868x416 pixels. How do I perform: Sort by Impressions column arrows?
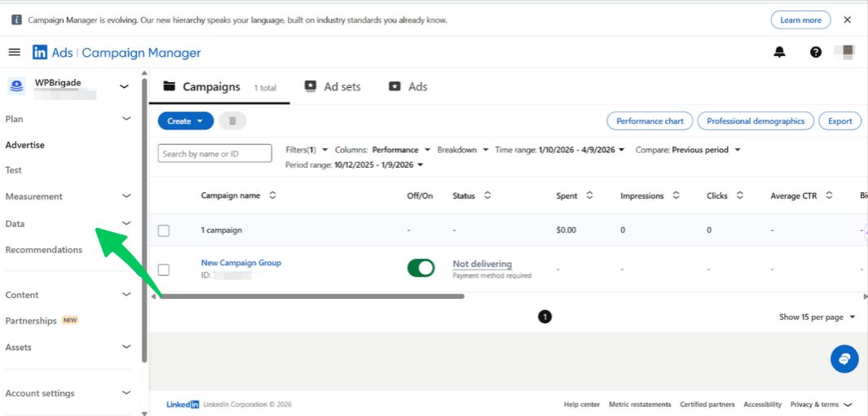[x=676, y=195]
